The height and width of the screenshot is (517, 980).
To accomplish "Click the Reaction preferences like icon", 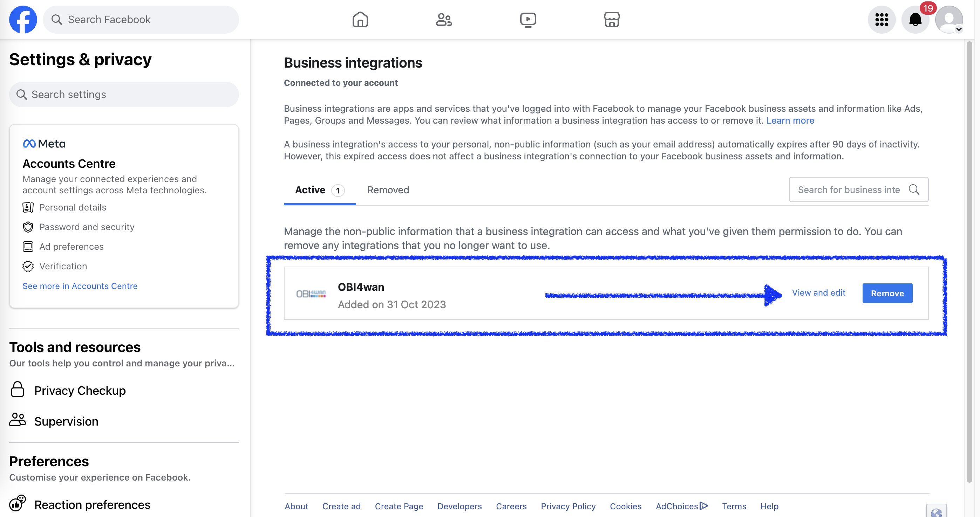I will pyautogui.click(x=17, y=503).
